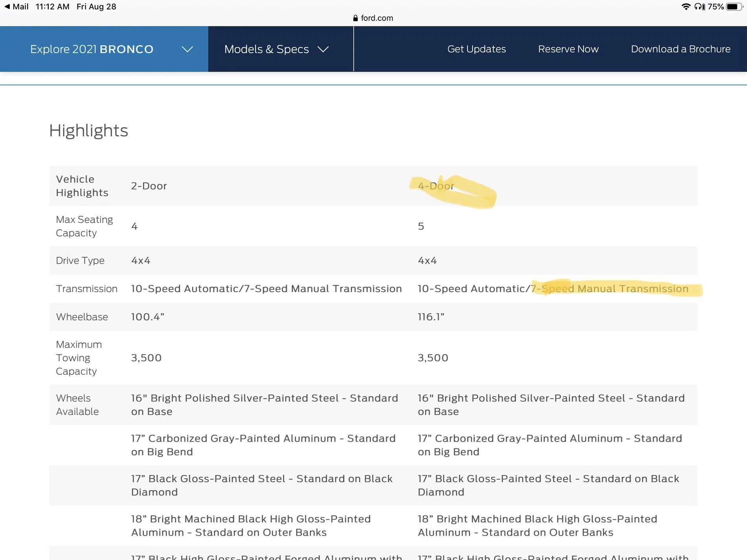The width and height of the screenshot is (747, 560).
Task: Select the Drive Type label
Action: point(80,261)
